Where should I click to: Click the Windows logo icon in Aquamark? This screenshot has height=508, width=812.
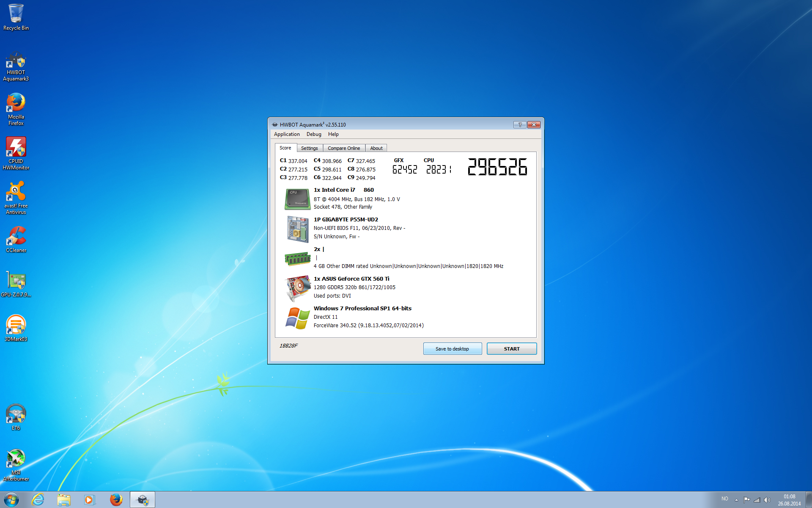[x=297, y=318]
